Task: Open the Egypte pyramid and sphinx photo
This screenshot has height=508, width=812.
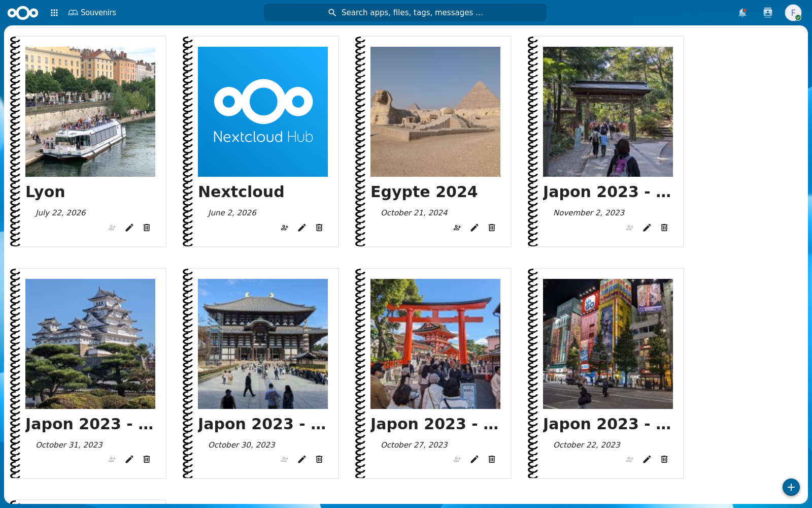Action: (435, 112)
